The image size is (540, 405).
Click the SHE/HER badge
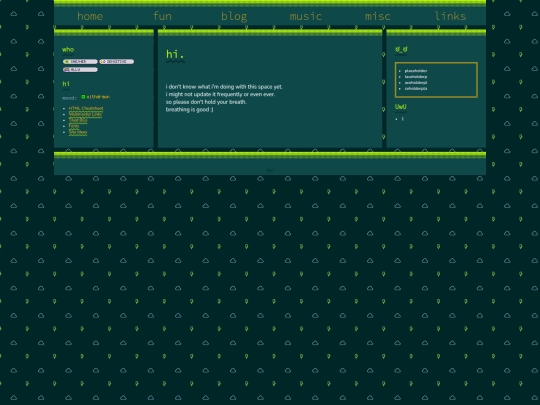(80, 62)
